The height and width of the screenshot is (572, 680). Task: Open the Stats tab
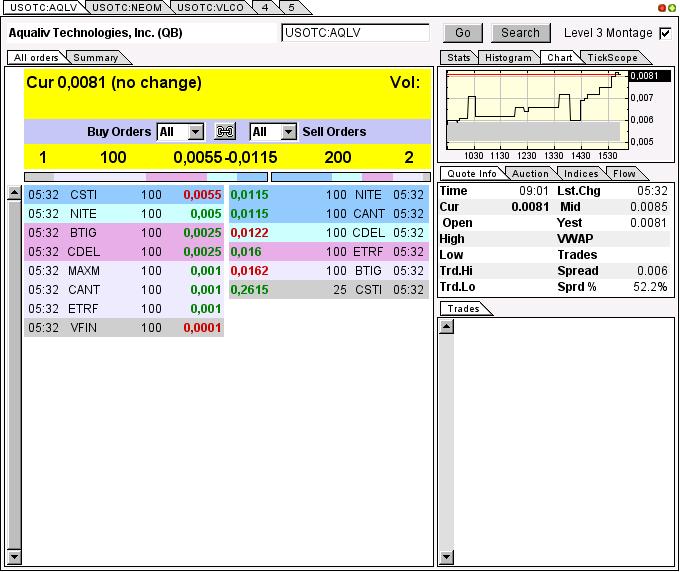[459, 58]
